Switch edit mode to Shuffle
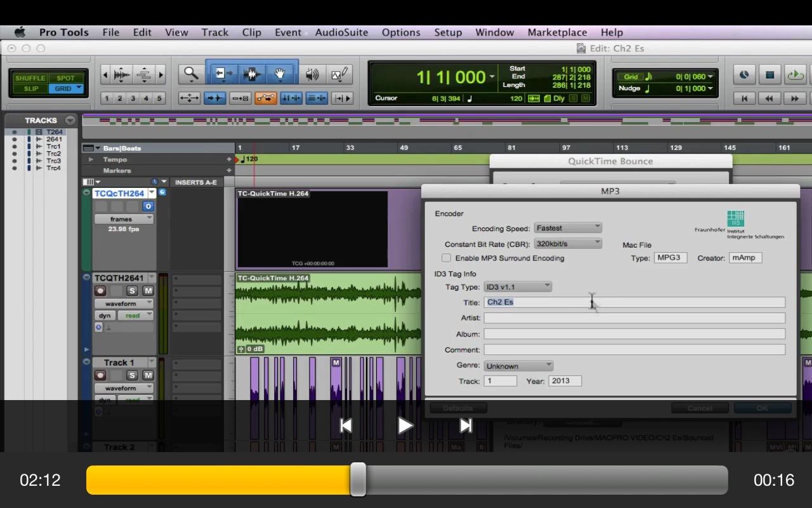Viewport: 812px width, 508px height. click(30, 78)
